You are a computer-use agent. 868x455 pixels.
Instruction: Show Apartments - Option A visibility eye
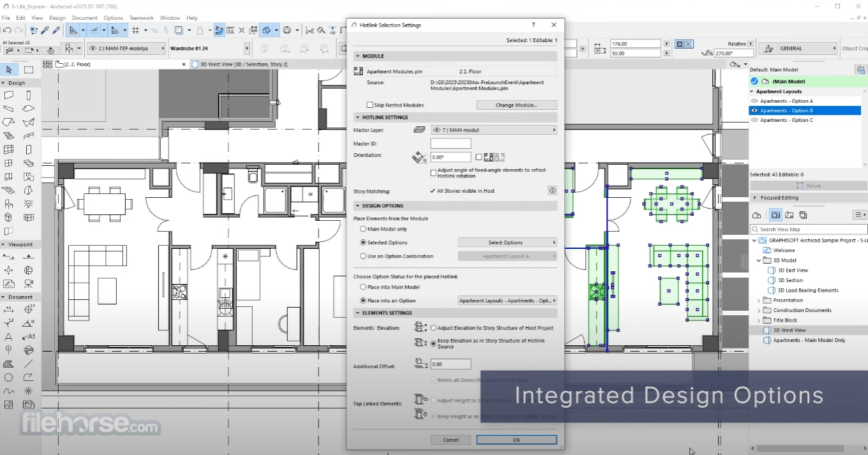click(x=754, y=101)
